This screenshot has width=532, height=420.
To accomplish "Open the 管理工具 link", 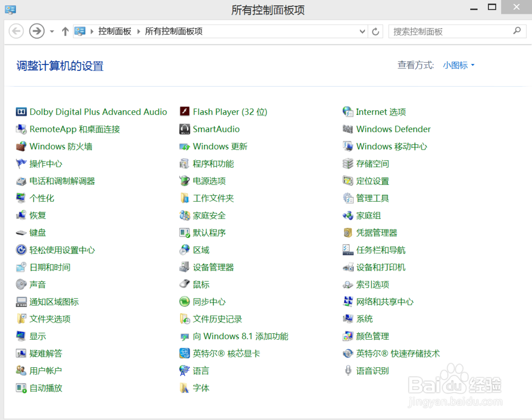I will click(372, 198).
